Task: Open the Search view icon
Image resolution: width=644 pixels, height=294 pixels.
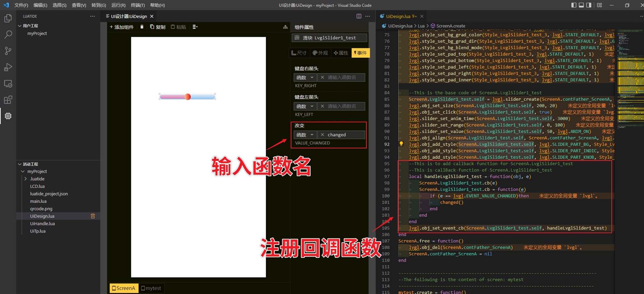Action: (x=8, y=34)
